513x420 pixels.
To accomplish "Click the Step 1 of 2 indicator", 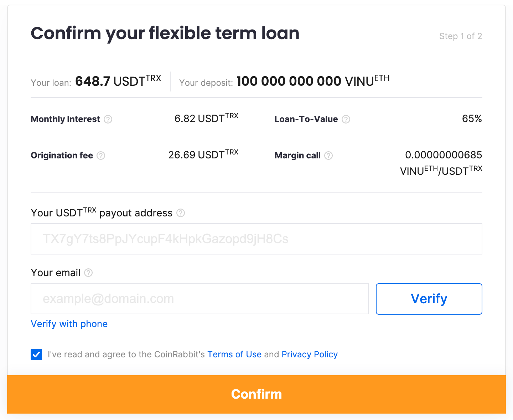I will point(461,36).
